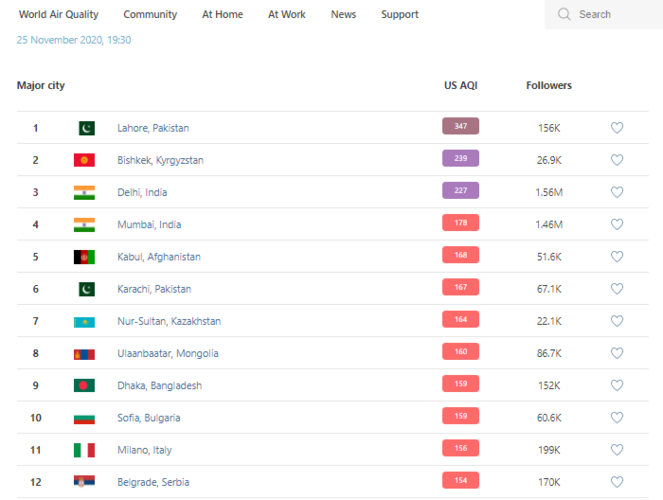Viewport: 663px width, 500px height.
Task: Click the search magnifier icon
Action: click(564, 14)
